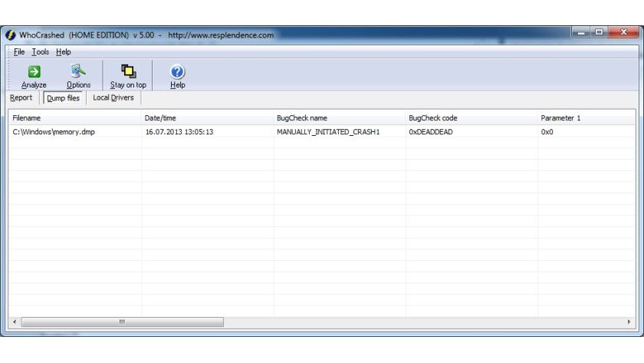Open the File menu
Image resolution: width=644 pixels, height=363 pixels.
point(19,51)
